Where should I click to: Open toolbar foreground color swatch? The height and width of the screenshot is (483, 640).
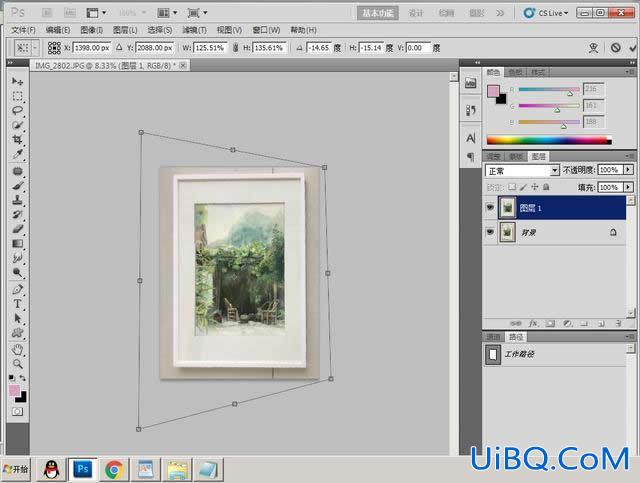click(x=14, y=390)
